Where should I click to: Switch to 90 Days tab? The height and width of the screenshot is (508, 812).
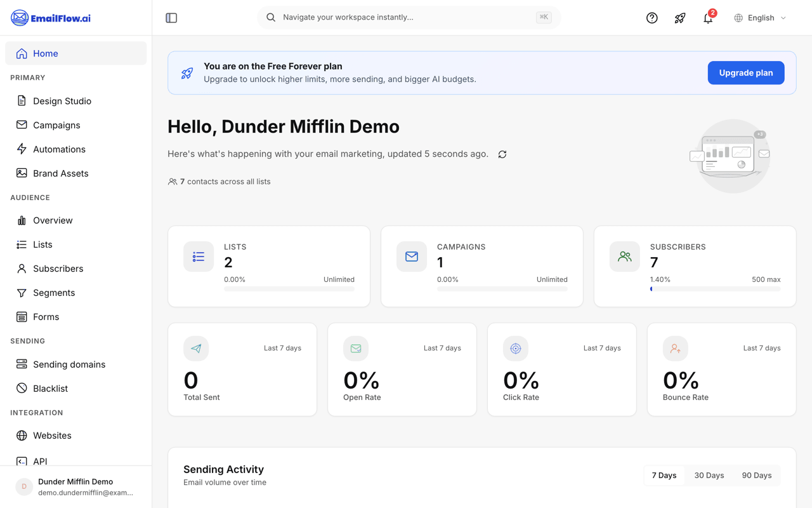click(757, 476)
